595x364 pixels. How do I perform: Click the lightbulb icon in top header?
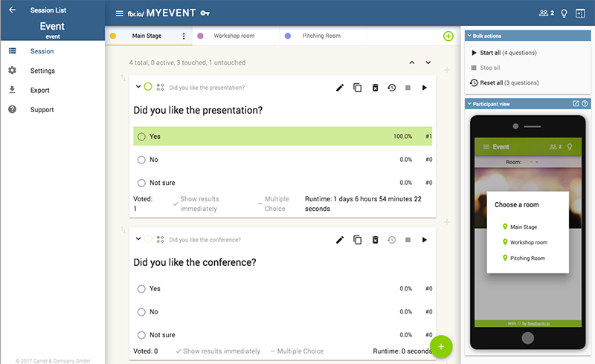click(x=564, y=13)
